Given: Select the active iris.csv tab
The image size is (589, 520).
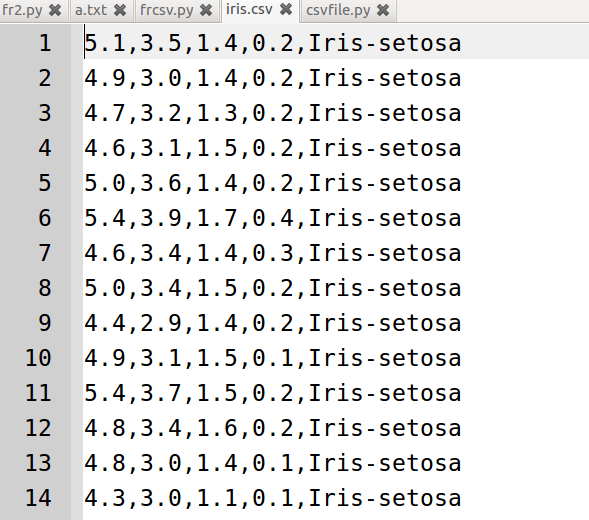Looking at the screenshot, I should (x=249, y=9).
